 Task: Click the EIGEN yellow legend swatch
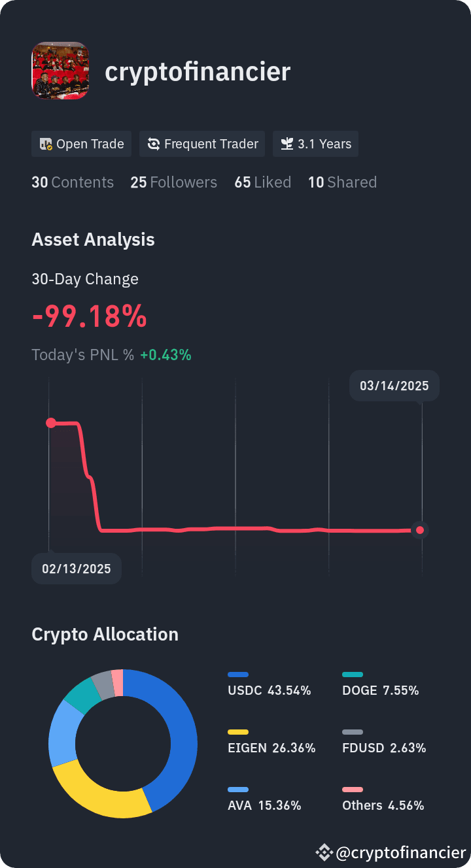tap(238, 732)
